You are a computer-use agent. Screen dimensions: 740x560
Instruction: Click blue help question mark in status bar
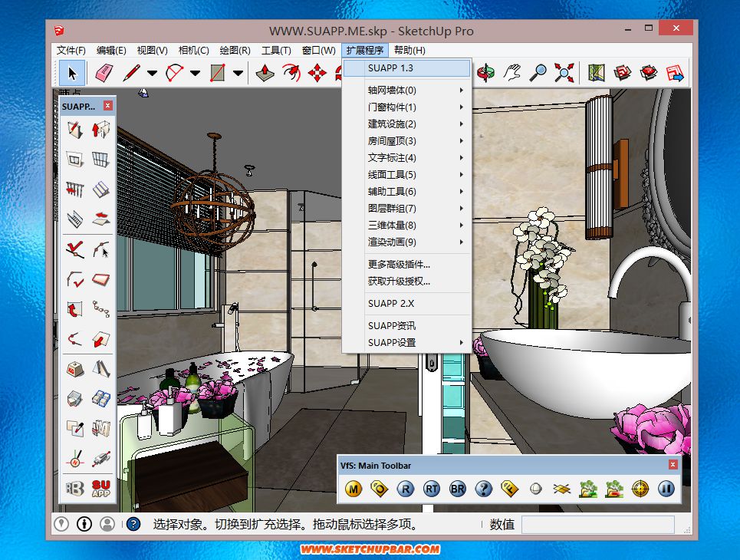133,524
